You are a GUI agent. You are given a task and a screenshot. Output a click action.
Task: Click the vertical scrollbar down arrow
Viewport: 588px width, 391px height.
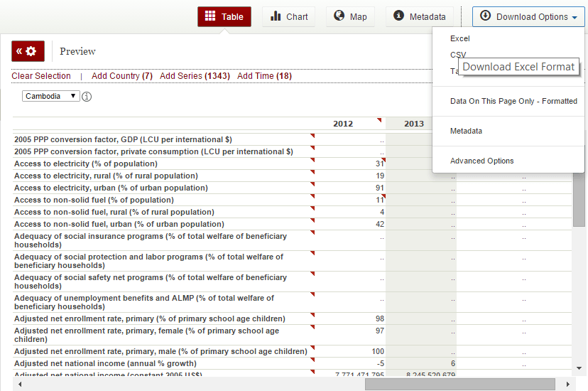tap(579, 368)
